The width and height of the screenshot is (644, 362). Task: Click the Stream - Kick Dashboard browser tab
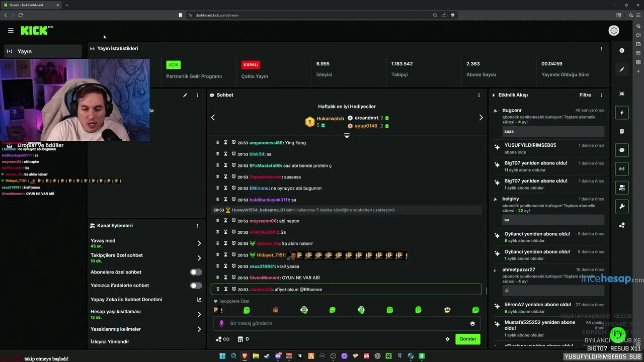click(x=30, y=5)
